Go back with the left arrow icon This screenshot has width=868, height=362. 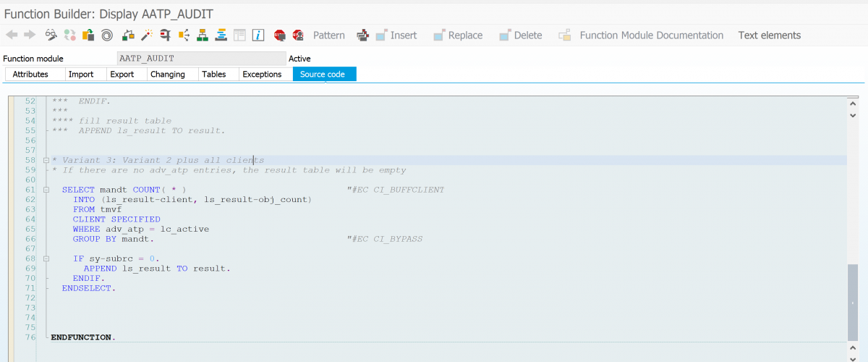click(12, 35)
